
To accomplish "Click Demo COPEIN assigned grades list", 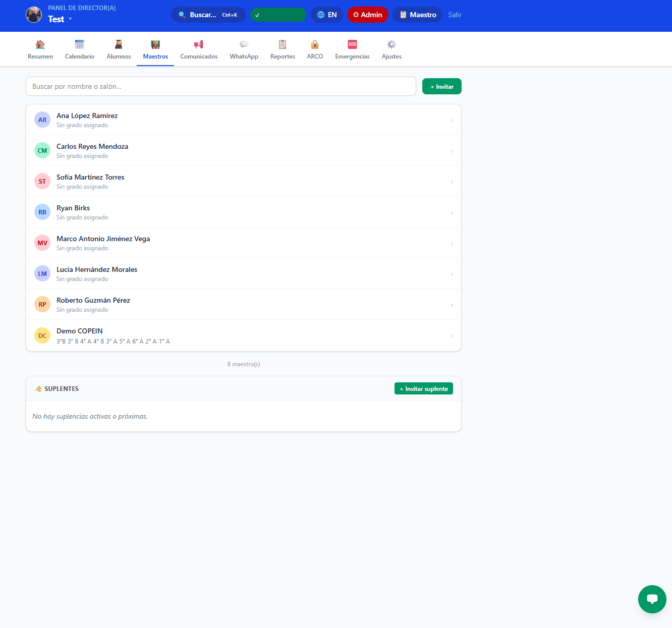I will (x=113, y=341).
